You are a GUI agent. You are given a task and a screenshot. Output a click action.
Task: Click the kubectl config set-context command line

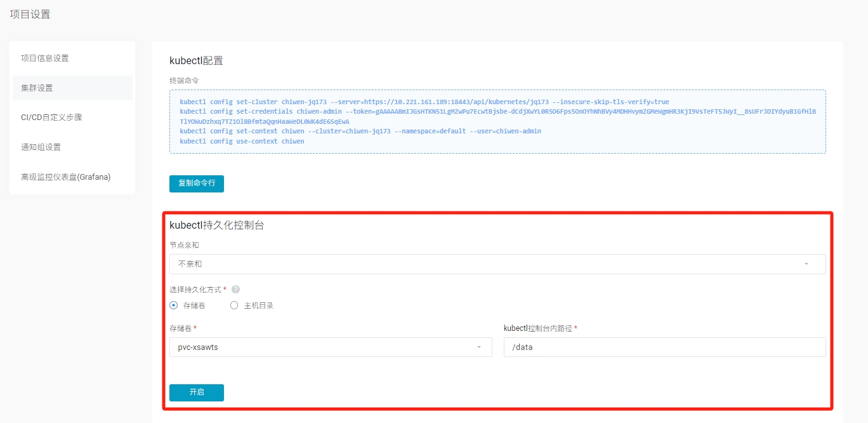(x=360, y=131)
